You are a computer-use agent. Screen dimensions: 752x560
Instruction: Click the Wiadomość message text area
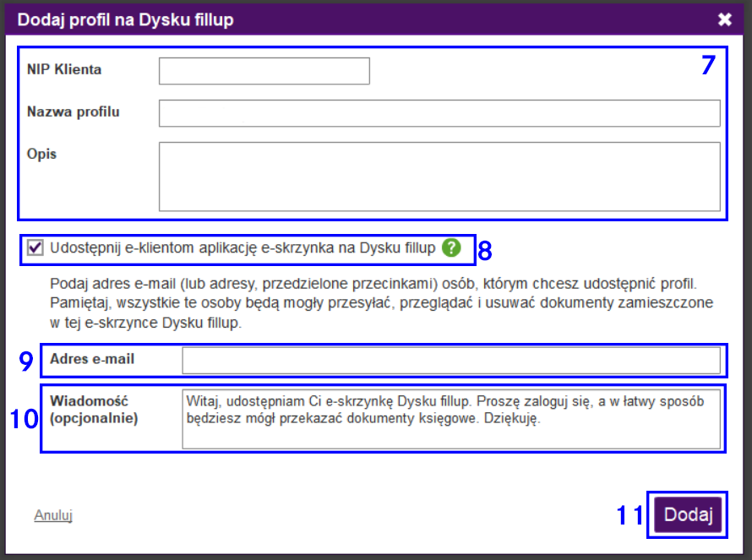point(451,419)
